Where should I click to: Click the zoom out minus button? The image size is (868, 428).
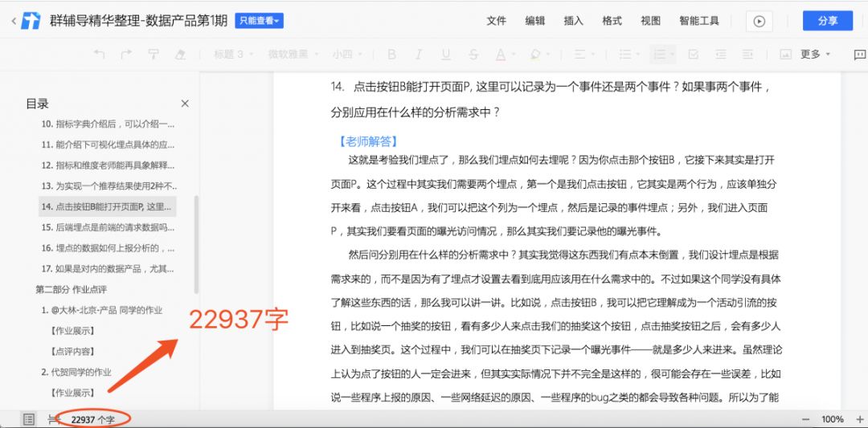pos(805,420)
